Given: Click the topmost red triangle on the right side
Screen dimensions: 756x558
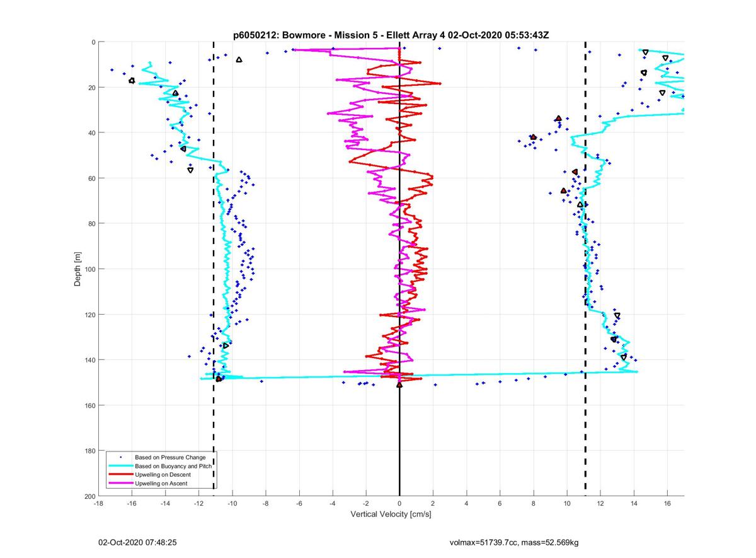Looking at the screenshot, I should pyautogui.click(x=558, y=119).
